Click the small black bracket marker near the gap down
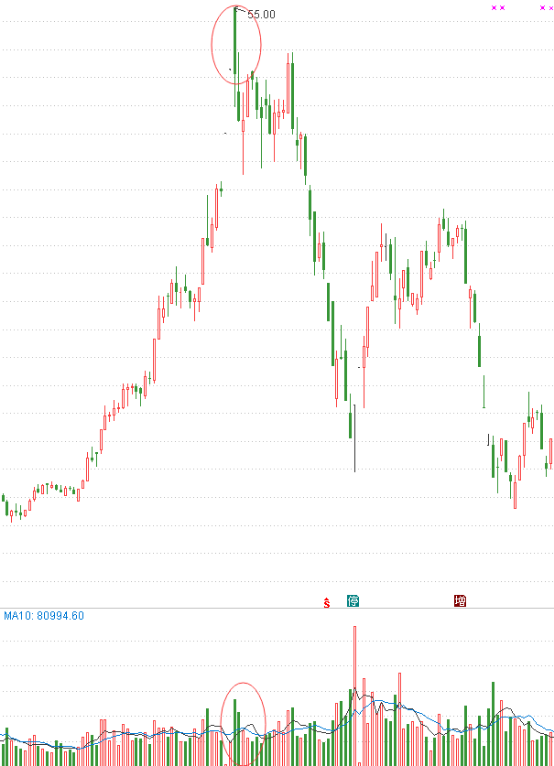 pos(488,440)
